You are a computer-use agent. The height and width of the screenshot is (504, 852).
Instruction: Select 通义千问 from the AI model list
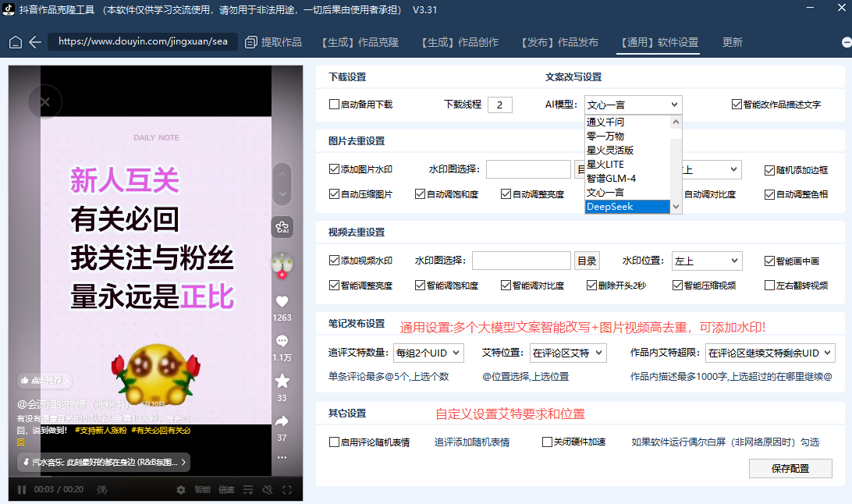tap(627, 122)
